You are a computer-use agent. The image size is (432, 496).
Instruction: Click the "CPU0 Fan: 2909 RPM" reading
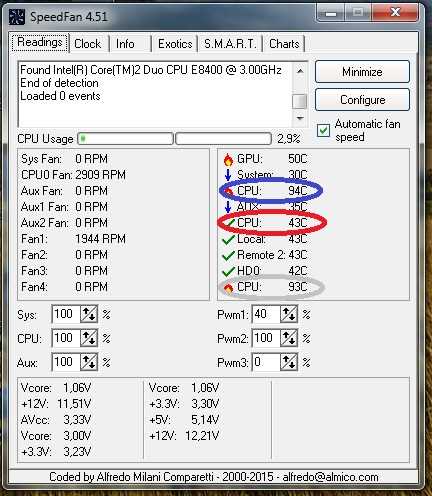pyautogui.click(x=73, y=175)
